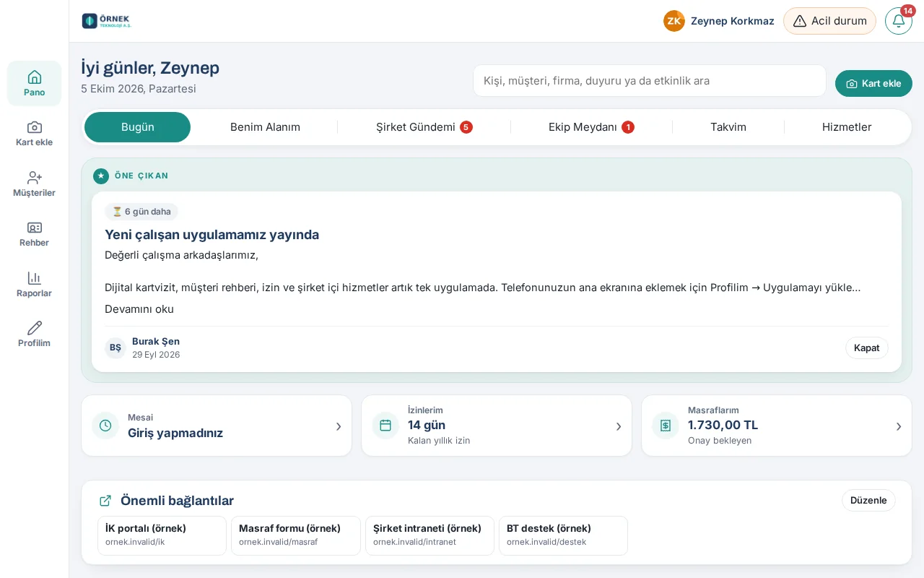
Task: Click the Zeynep Korkmaz user name
Action: tap(733, 21)
